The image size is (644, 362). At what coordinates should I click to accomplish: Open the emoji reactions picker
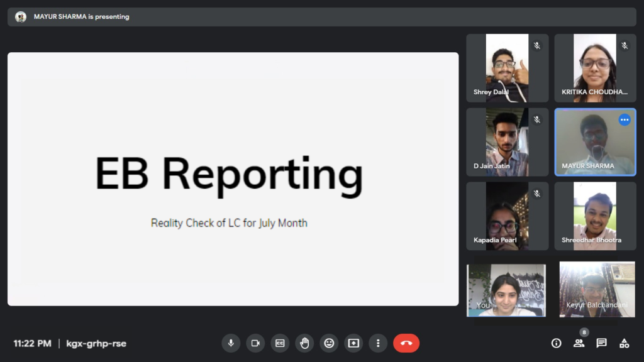(329, 343)
